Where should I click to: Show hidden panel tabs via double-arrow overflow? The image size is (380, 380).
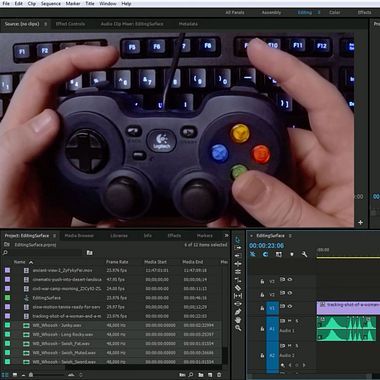coord(226,235)
